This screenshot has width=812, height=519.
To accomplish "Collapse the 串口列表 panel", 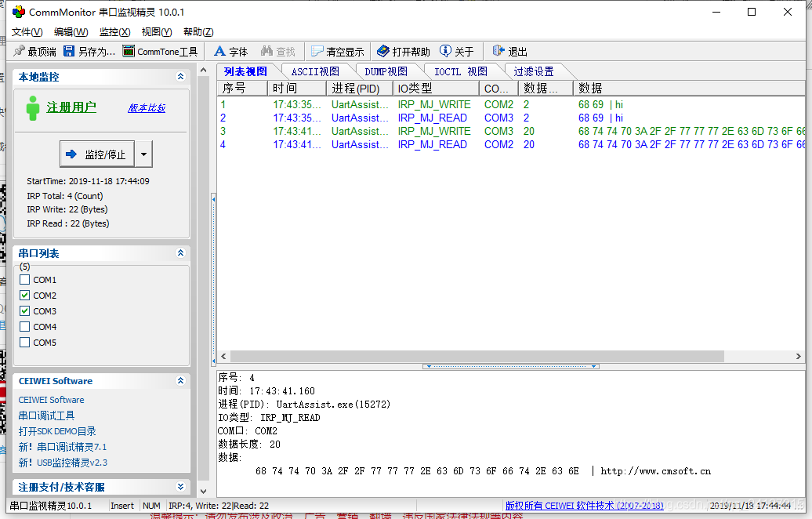I will [x=180, y=252].
